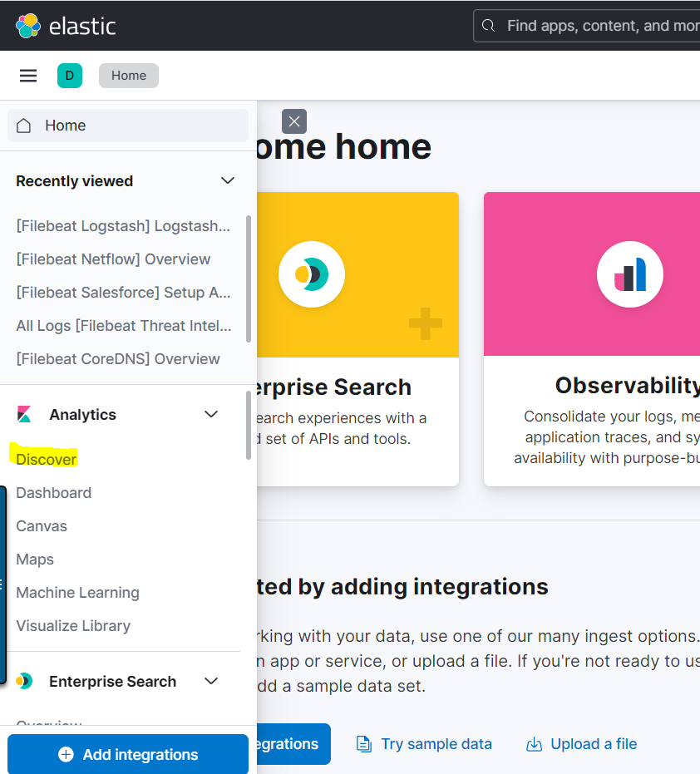Open Machine Learning from the sidebar
Viewport: 700px width, 774px height.
[77, 592]
